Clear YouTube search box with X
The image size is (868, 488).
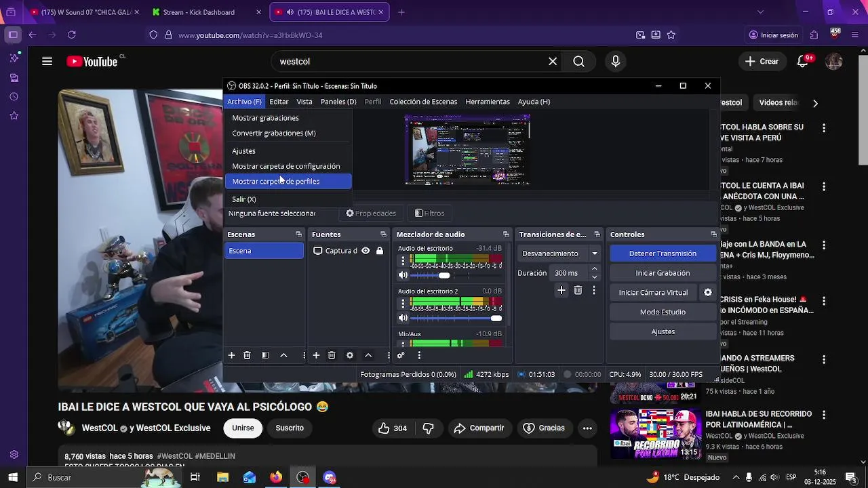click(x=553, y=62)
